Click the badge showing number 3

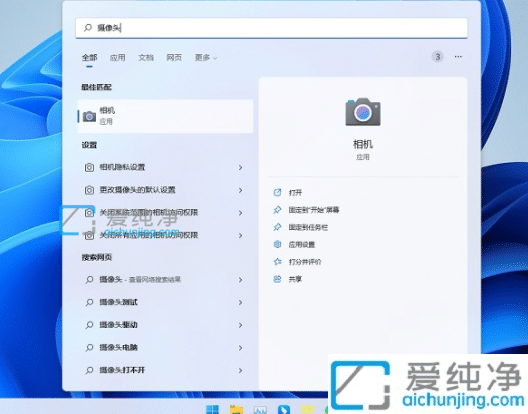pyautogui.click(x=437, y=57)
